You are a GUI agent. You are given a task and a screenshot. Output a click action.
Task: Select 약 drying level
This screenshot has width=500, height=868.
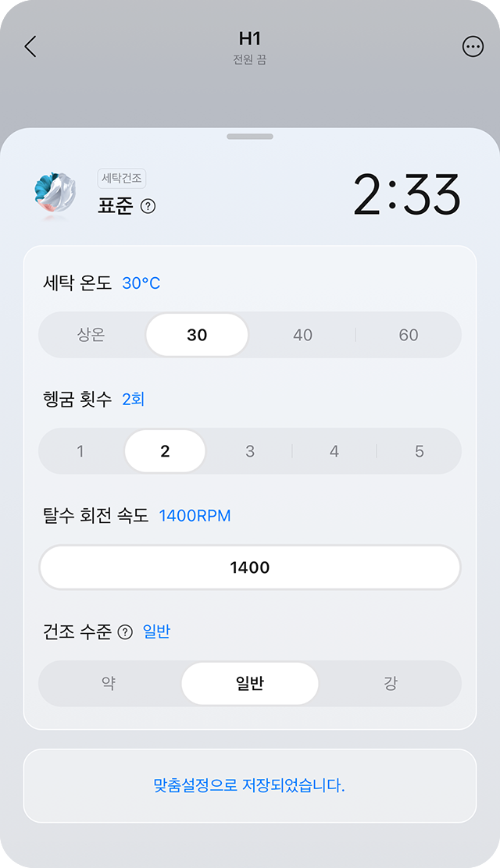(109, 684)
